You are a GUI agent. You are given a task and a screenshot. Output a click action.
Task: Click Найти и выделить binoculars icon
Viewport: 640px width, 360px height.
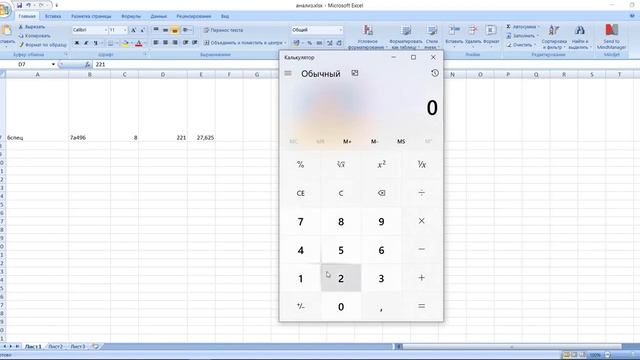coord(580,31)
